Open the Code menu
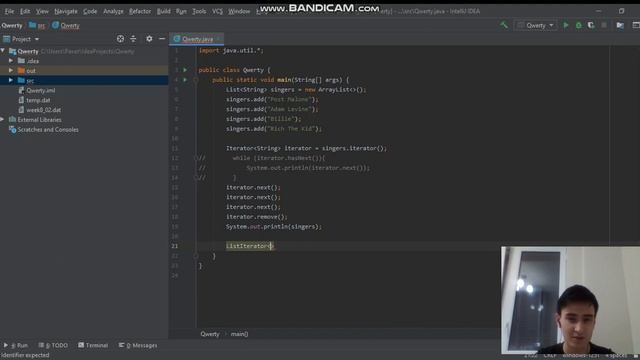 [x=90, y=11]
